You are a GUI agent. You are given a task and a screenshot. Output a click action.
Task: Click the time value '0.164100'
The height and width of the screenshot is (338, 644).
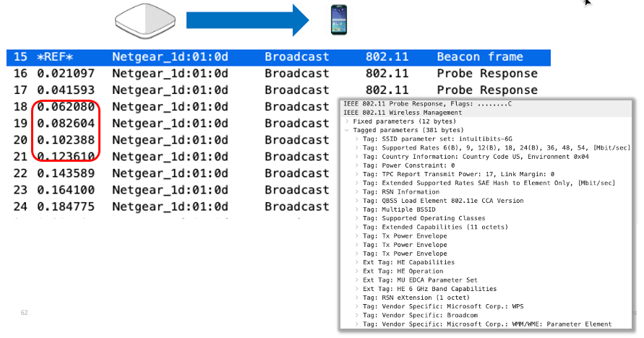[x=66, y=190]
